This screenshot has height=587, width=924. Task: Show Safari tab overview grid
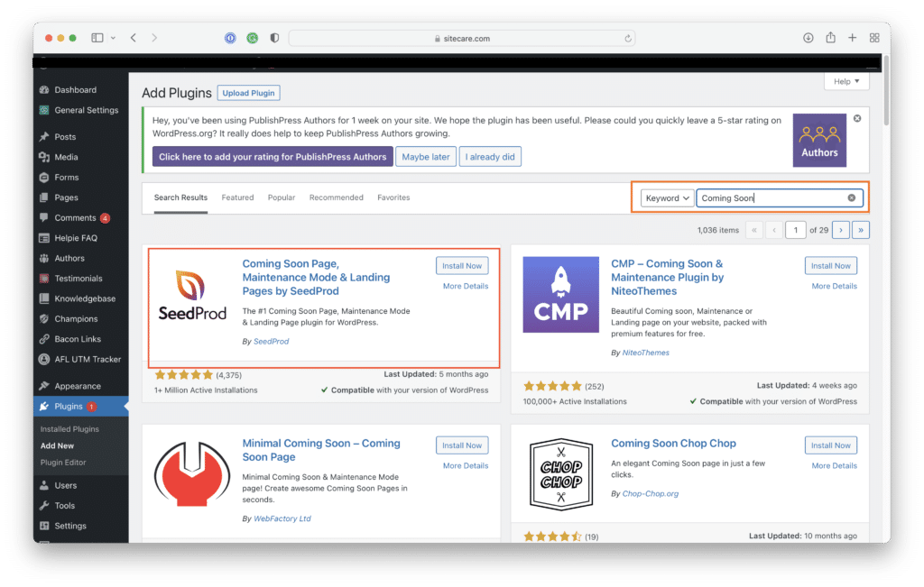[874, 38]
